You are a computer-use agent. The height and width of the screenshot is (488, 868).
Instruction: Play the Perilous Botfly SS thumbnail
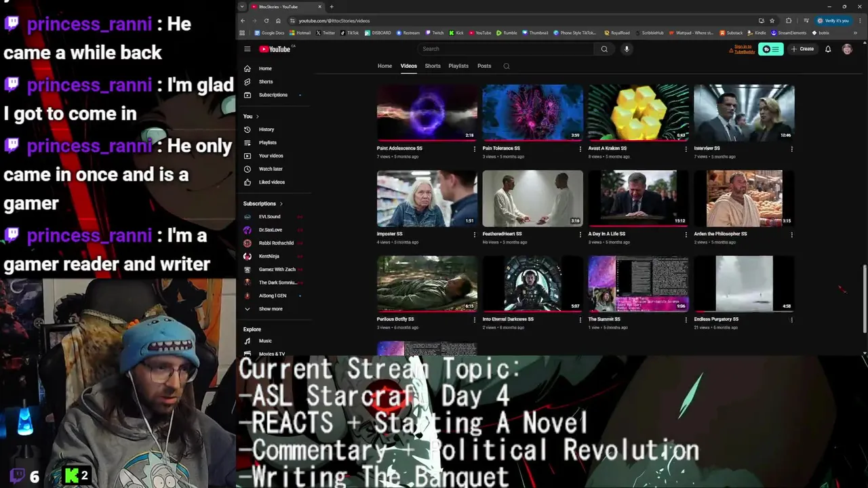(427, 283)
